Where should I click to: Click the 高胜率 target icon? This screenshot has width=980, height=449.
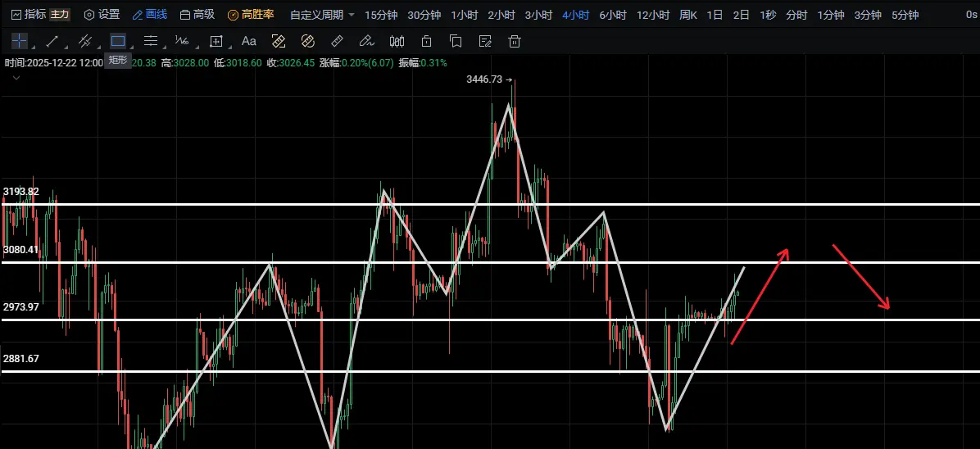(x=233, y=15)
